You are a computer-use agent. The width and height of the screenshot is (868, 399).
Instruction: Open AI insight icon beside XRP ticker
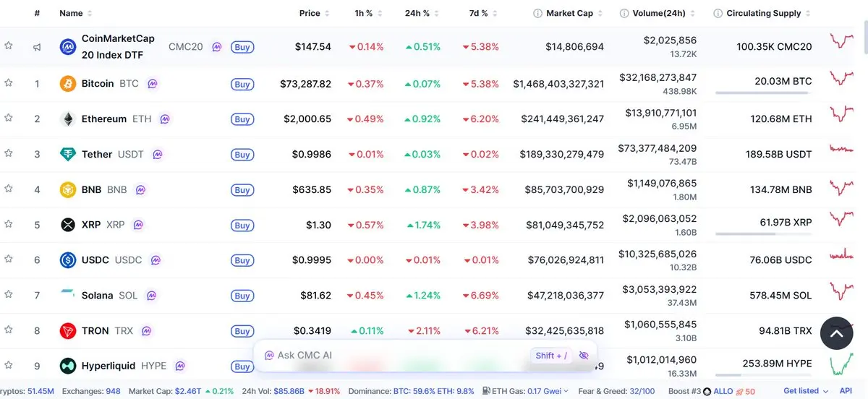click(x=138, y=225)
